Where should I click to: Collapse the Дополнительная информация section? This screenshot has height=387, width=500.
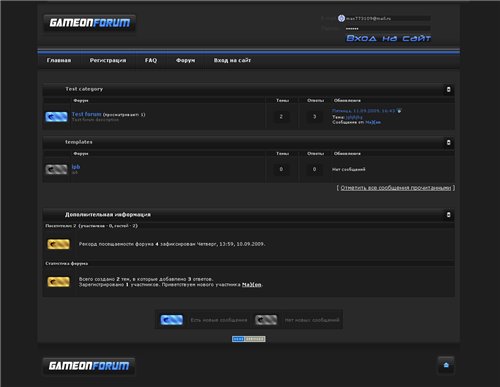[448, 215]
